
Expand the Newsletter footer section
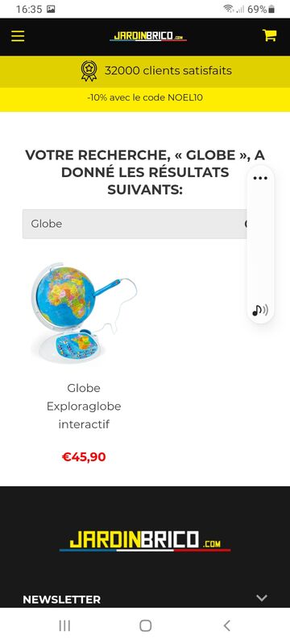pos(262,598)
